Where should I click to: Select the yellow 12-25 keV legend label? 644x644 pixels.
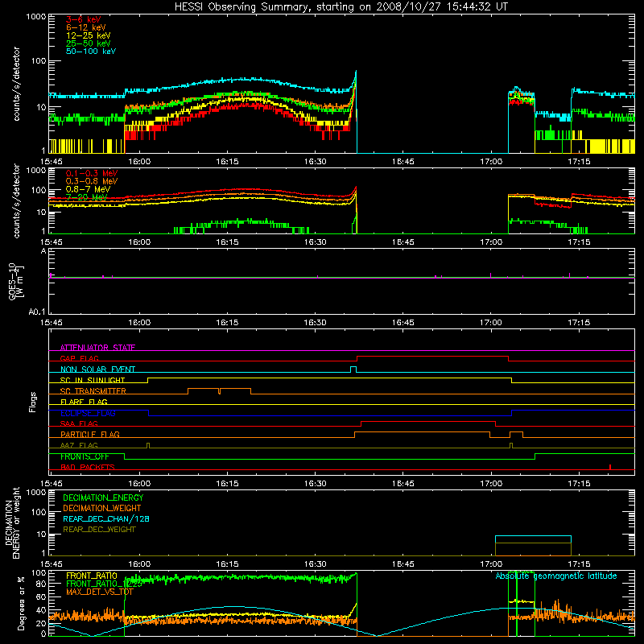pyautogui.click(x=88, y=35)
